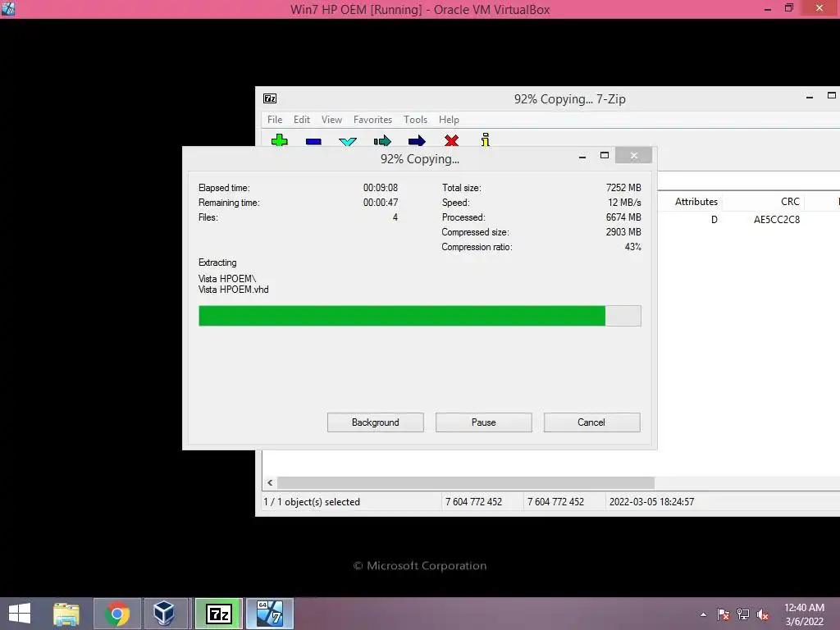Click the yellow Info icon

tap(486, 139)
